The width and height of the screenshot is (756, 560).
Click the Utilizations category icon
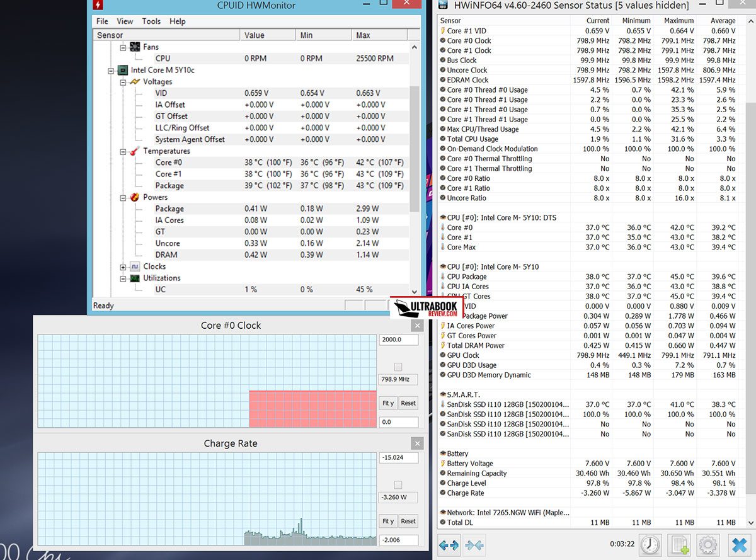134,278
